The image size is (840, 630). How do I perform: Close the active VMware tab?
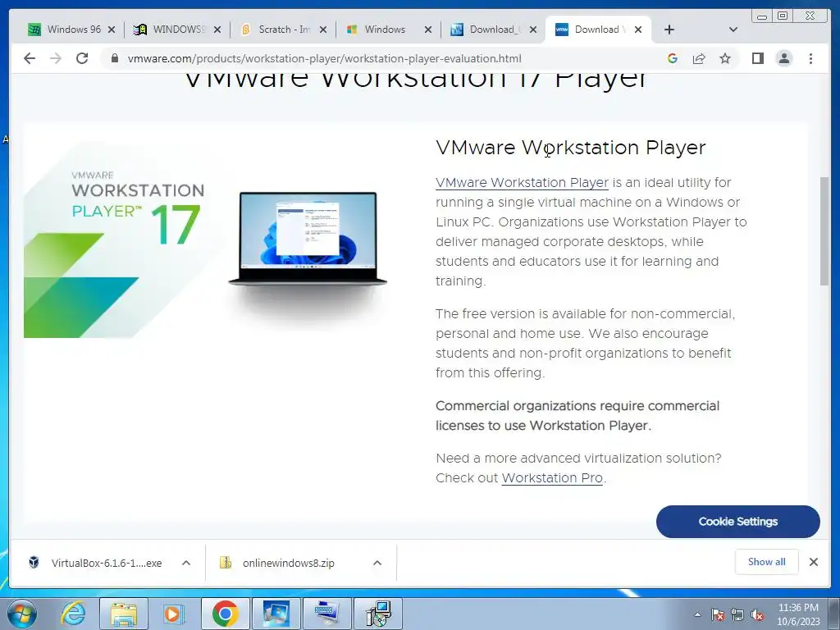point(638,30)
